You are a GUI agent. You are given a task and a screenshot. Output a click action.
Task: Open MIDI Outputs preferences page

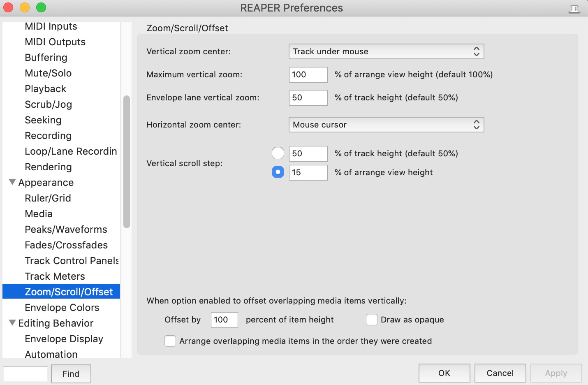coord(55,42)
